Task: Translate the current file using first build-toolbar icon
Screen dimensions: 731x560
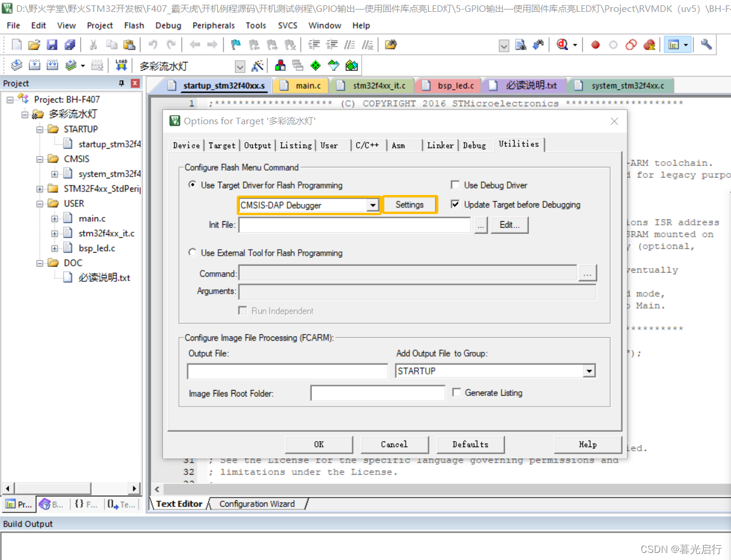Action: coord(17,65)
